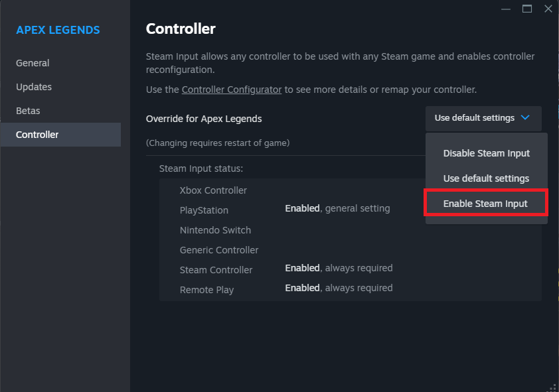Click the Xbox Controller status row
The width and height of the screenshot is (559, 392).
pyautogui.click(x=213, y=190)
